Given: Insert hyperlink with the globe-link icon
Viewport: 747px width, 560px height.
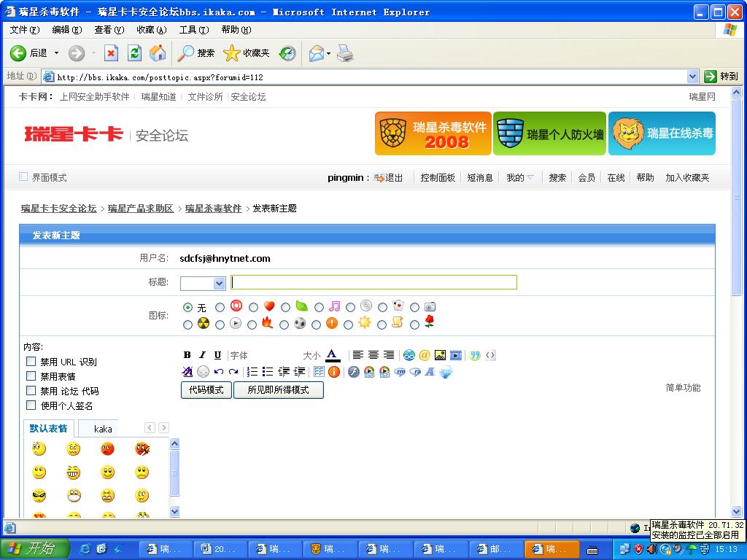Looking at the screenshot, I should (x=409, y=355).
